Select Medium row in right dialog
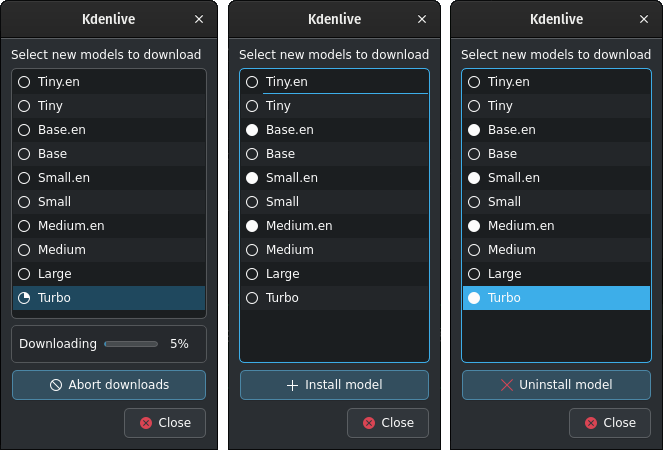The width and height of the screenshot is (663, 450). [556, 250]
